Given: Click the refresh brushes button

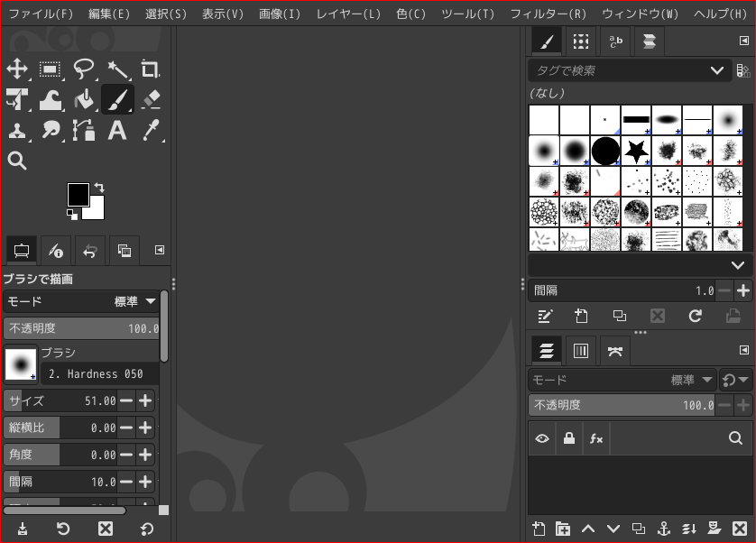Looking at the screenshot, I should [695, 316].
